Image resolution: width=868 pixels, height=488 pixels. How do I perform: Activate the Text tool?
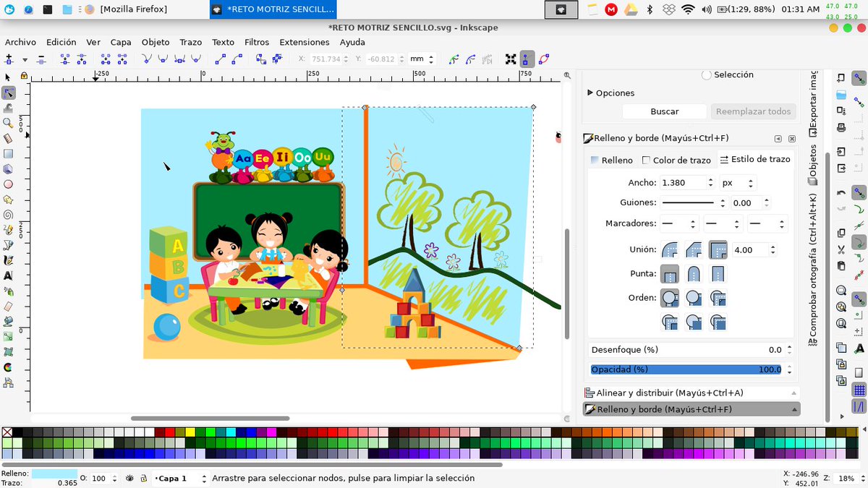[8, 275]
